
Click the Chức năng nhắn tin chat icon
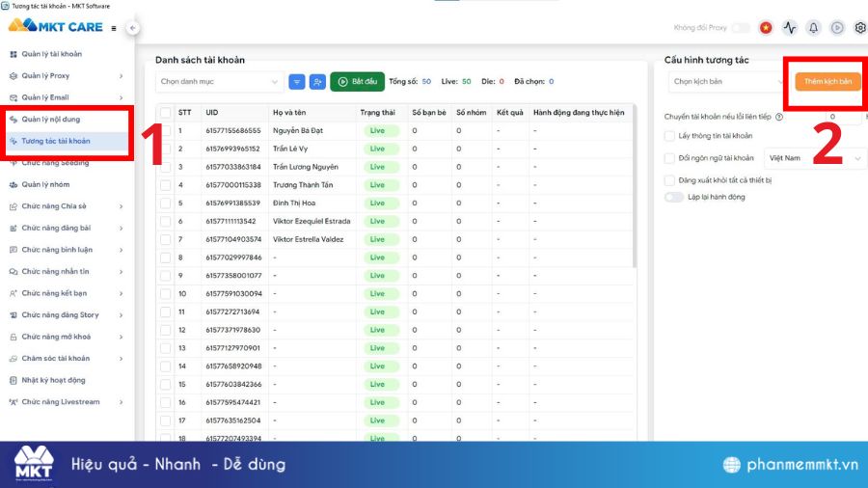tap(14, 272)
